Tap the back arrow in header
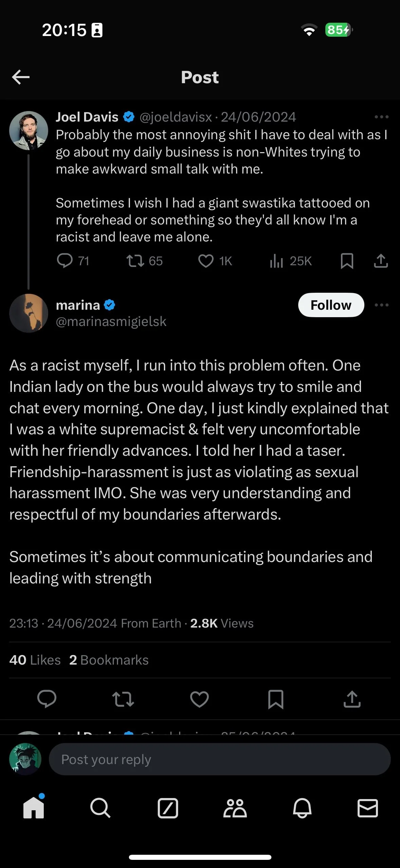Viewport: 400px width, 868px height. coord(21,77)
